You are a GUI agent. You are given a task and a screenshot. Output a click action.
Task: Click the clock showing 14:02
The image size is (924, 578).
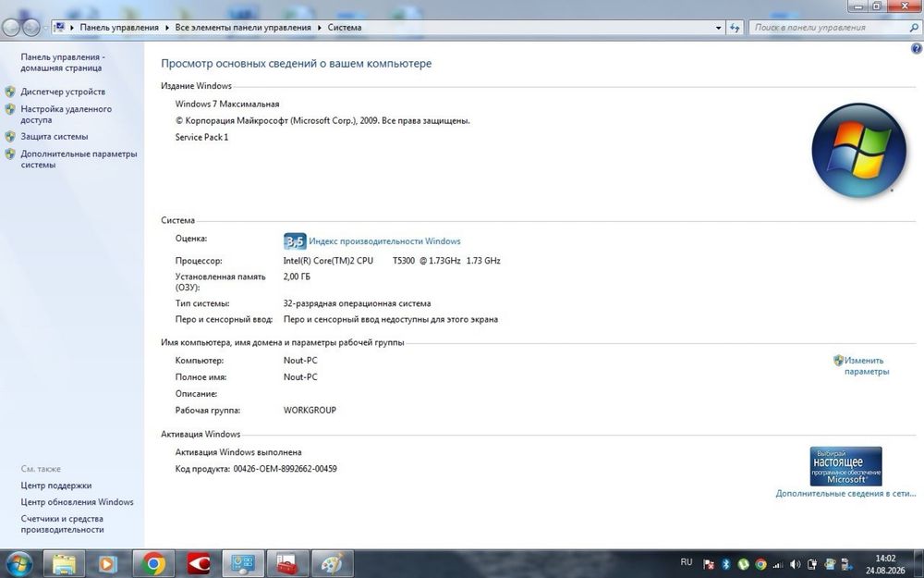(x=885, y=558)
